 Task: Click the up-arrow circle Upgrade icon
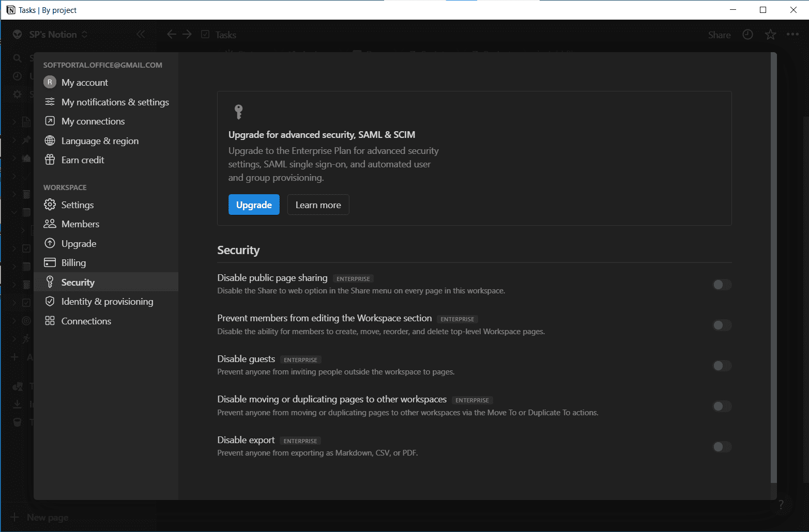(x=50, y=243)
